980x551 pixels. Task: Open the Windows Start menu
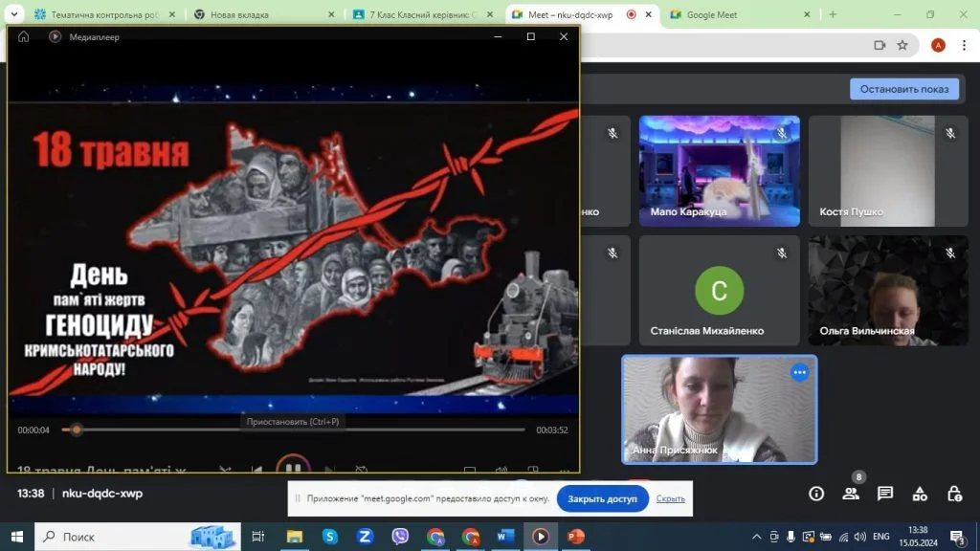pos(17,537)
